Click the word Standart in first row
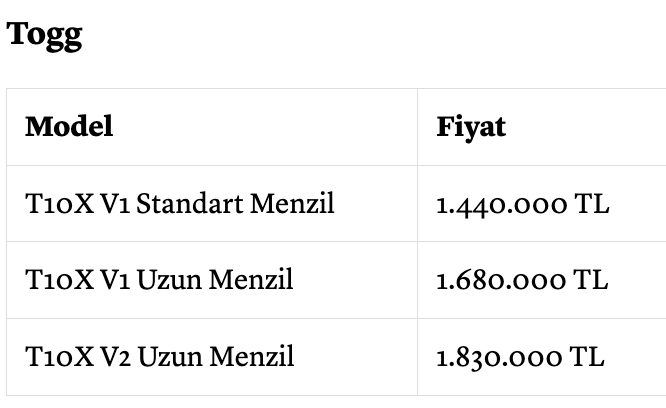This screenshot has width=666, height=408. click(190, 203)
